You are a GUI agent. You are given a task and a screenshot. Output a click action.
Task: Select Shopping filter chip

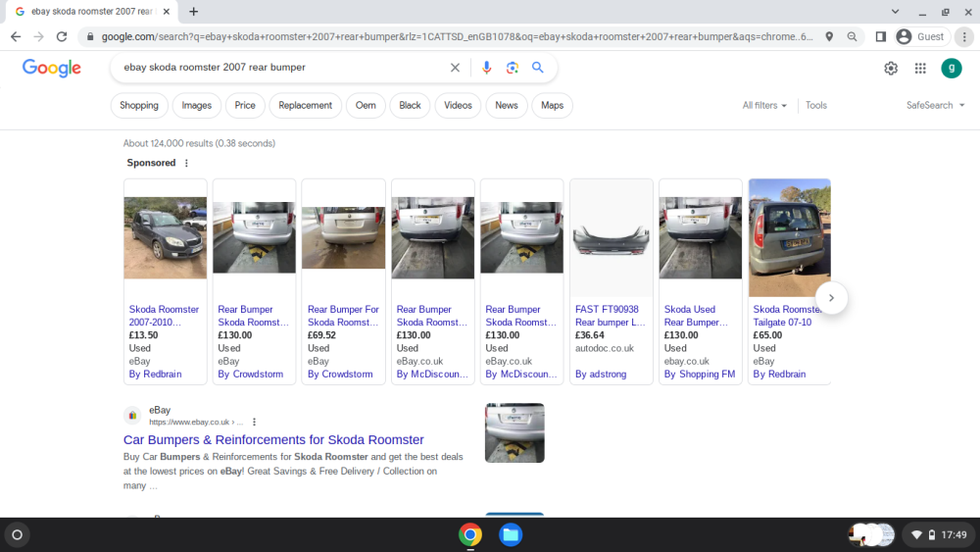139,106
